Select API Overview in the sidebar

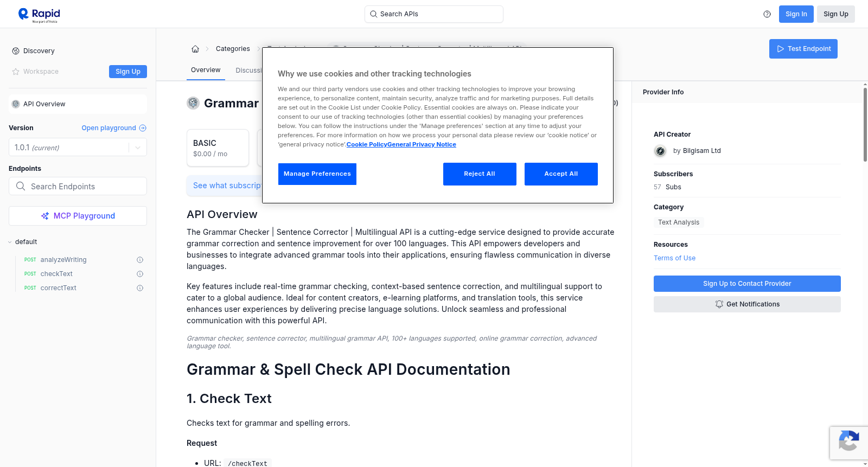coord(78,104)
